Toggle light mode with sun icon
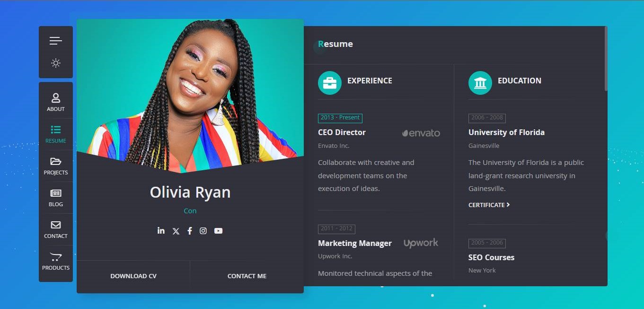 (56, 63)
